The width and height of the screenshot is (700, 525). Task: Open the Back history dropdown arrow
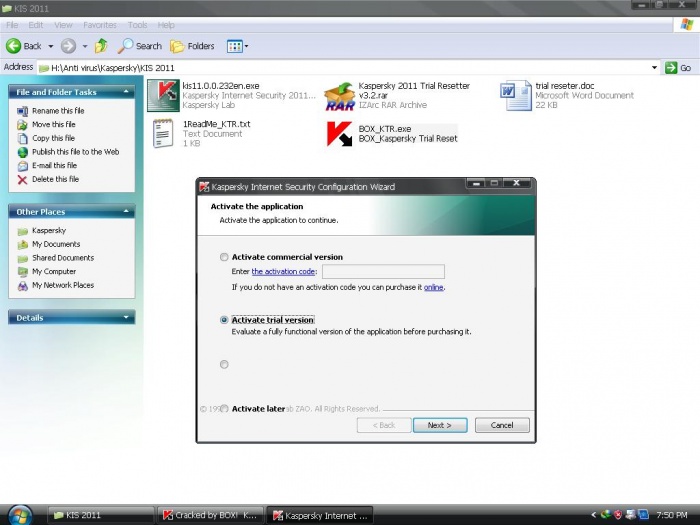[50, 46]
